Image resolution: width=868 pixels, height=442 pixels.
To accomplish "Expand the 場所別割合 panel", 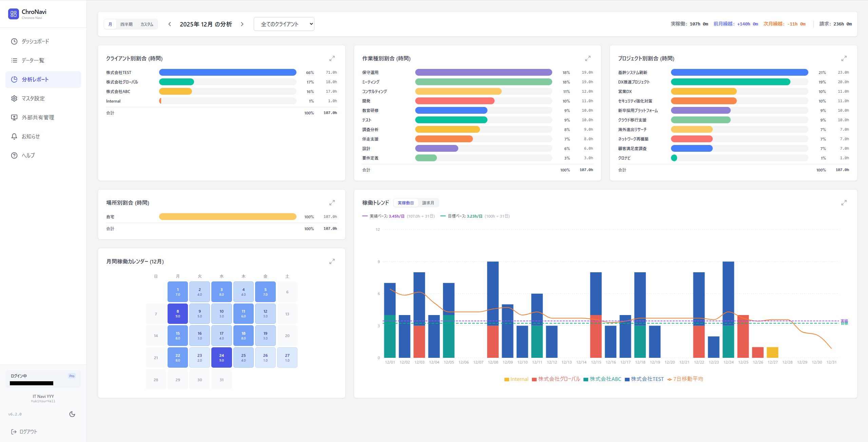I will (332, 203).
